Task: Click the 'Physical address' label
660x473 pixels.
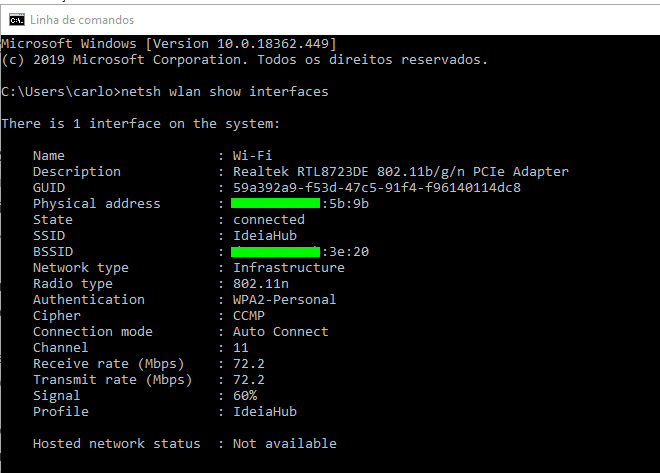Action: pyautogui.click(x=97, y=204)
